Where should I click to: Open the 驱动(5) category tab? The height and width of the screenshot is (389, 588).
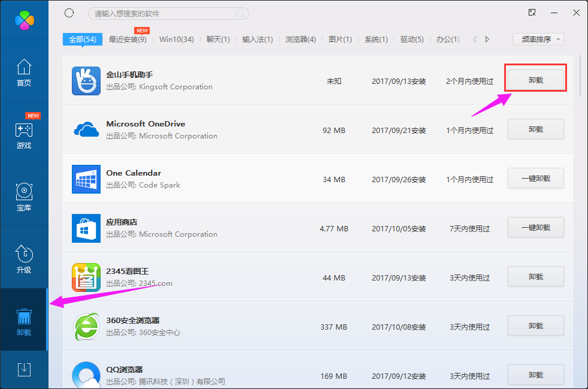(410, 39)
